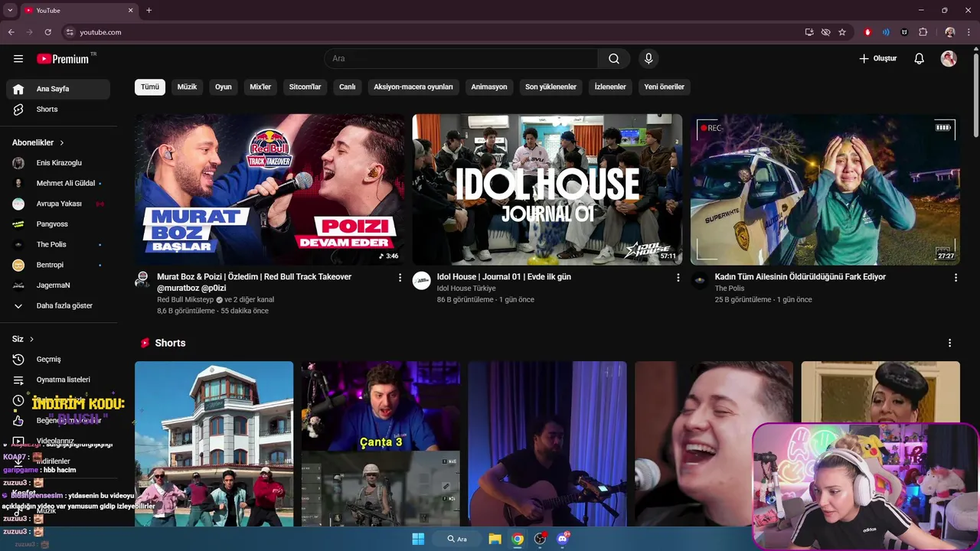
Task: Click The Polis channel name under video
Action: [730, 289]
